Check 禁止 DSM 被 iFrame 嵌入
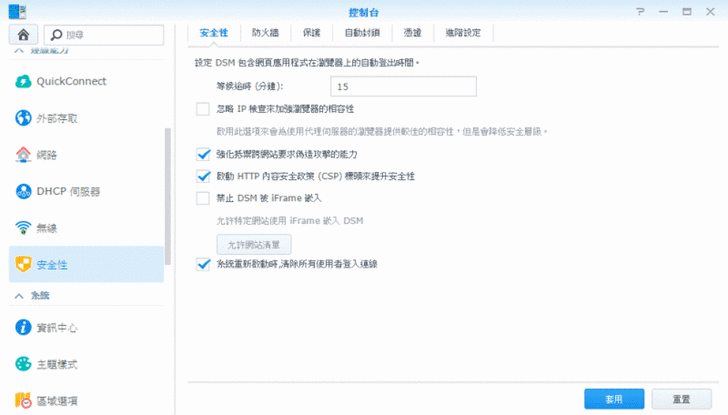This screenshot has width=728, height=415. (x=204, y=198)
